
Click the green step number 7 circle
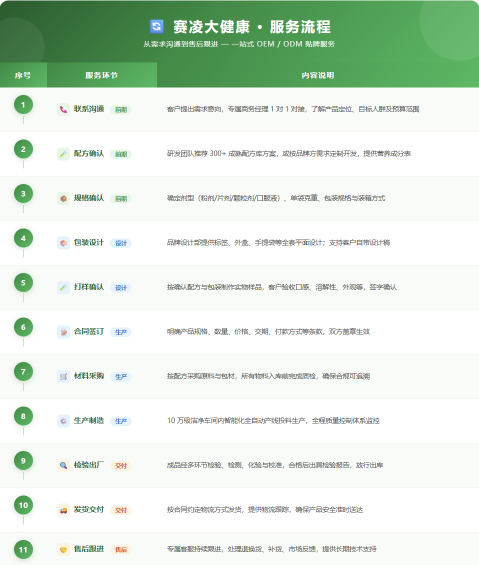pyautogui.click(x=23, y=372)
